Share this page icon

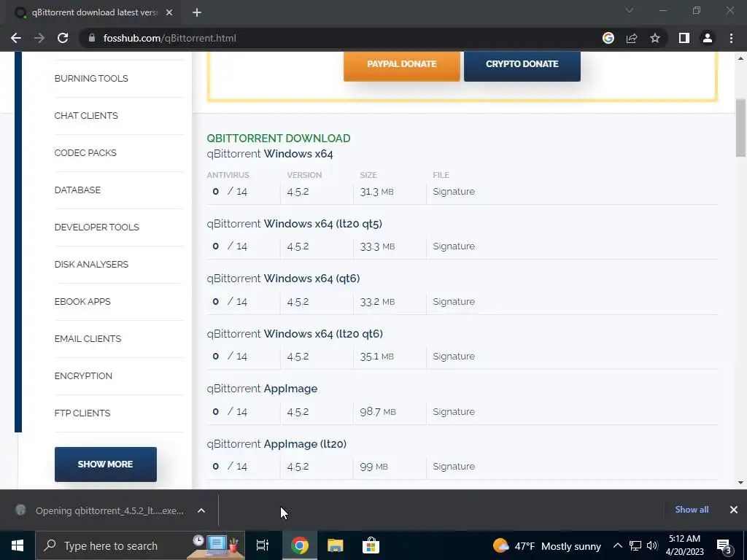pyautogui.click(x=632, y=38)
